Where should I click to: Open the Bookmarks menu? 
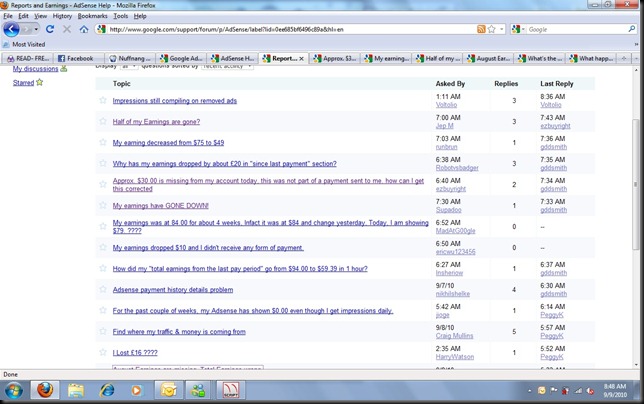pyautogui.click(x=92, y=16)
